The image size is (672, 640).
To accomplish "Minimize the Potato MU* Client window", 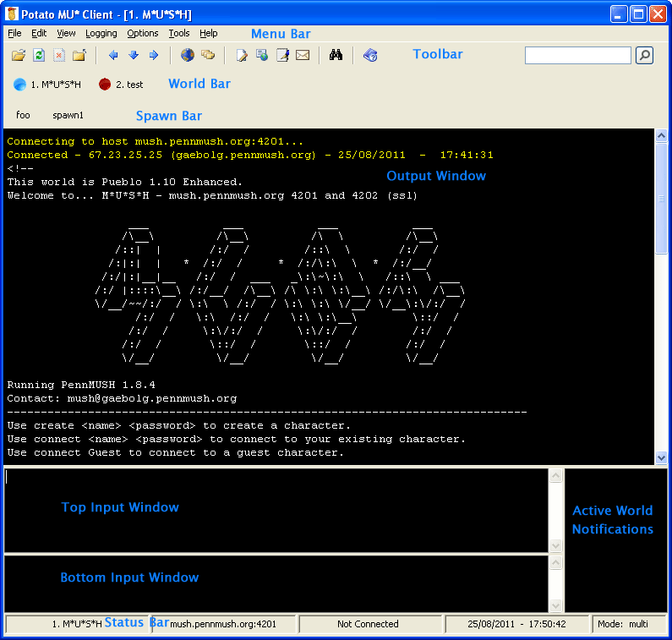I will [618, 14].
